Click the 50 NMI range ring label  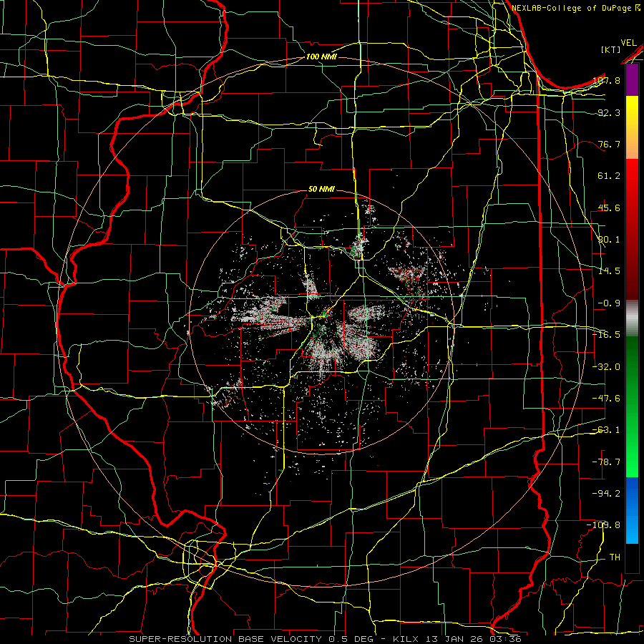point(321,189)
